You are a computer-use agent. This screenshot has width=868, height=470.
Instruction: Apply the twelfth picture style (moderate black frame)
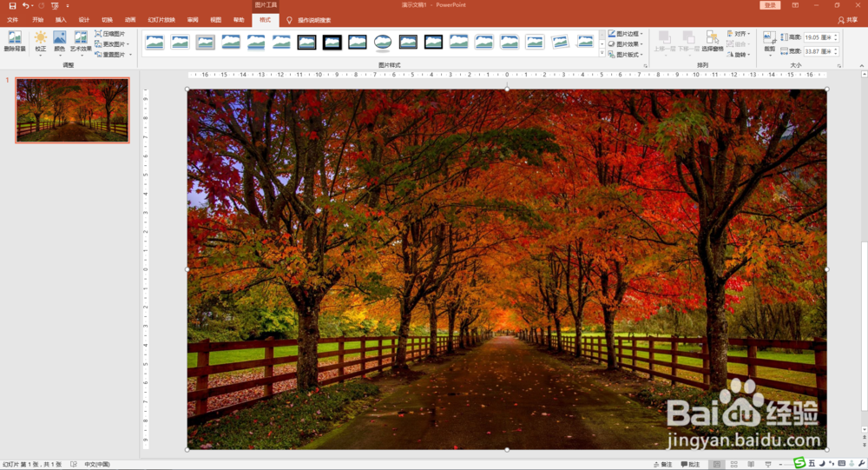pyautogui.click(x=433, y=42)
